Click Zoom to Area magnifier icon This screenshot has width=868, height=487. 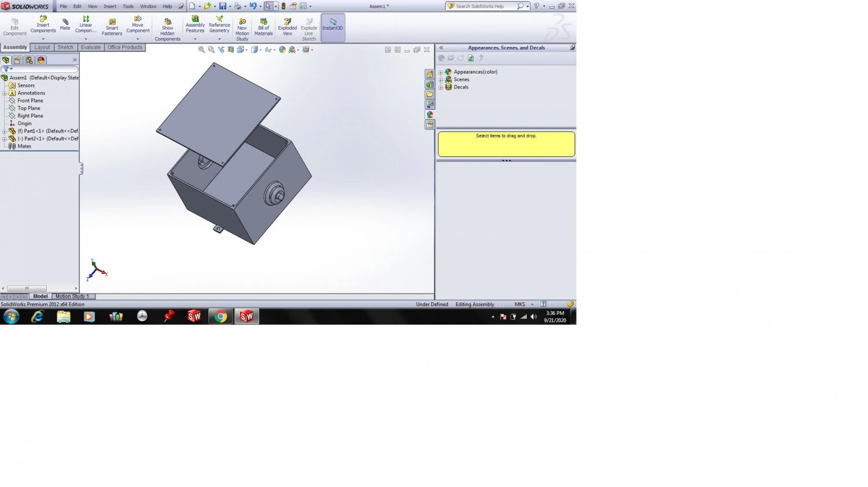click(x=211, y=50)
